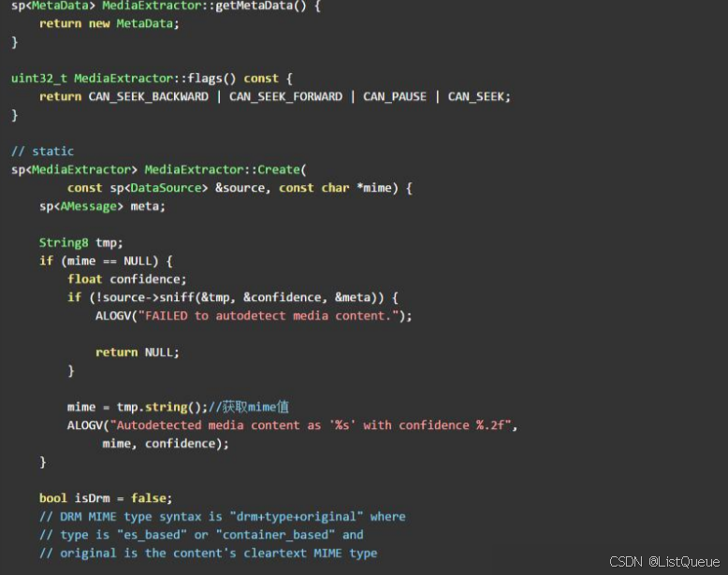728x575 pixels.
Task: Click '// DRM MIME type syntax is' comment
Action: [x=131, y=516]
